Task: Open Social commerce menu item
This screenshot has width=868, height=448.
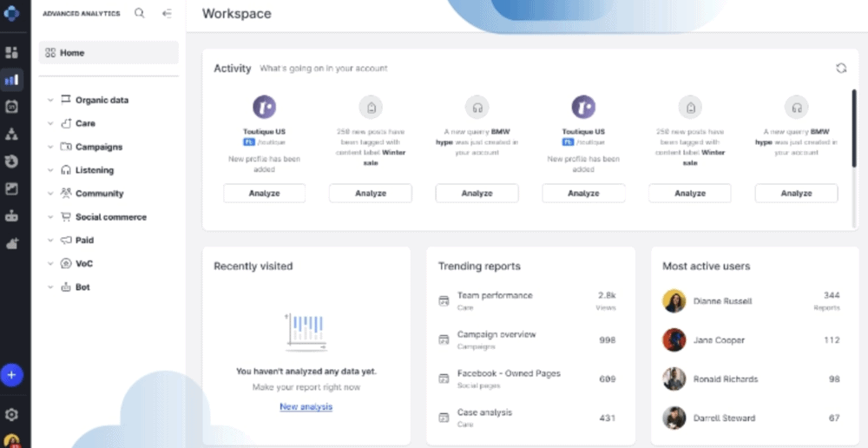Action: [111, 217]
